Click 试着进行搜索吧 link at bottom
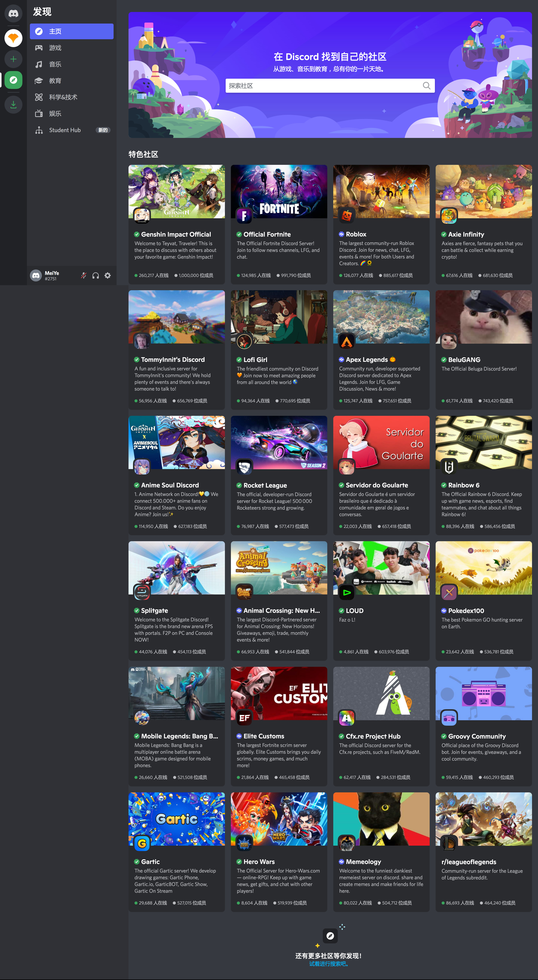Viewport: 538px width, 980px height. (329, 964)
